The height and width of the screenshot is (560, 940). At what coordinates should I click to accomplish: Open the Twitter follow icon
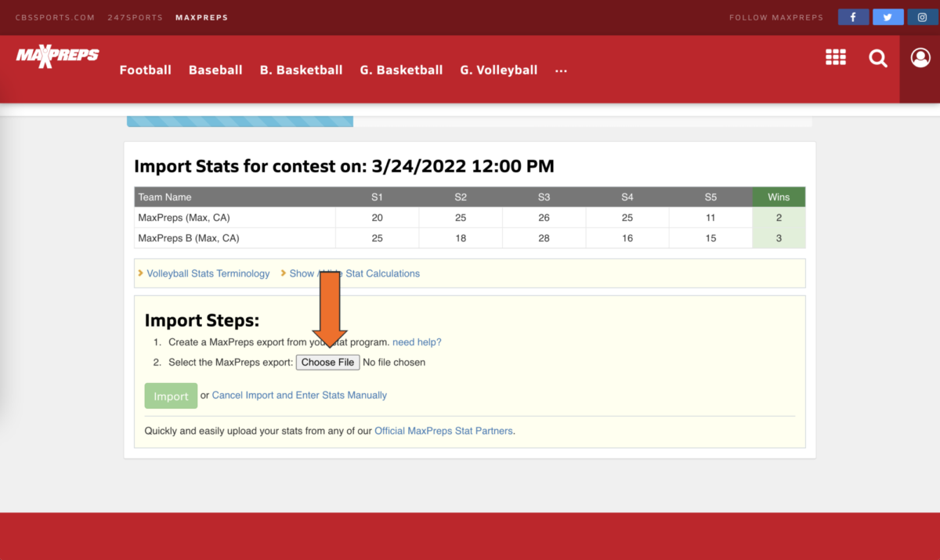[888, 17]
